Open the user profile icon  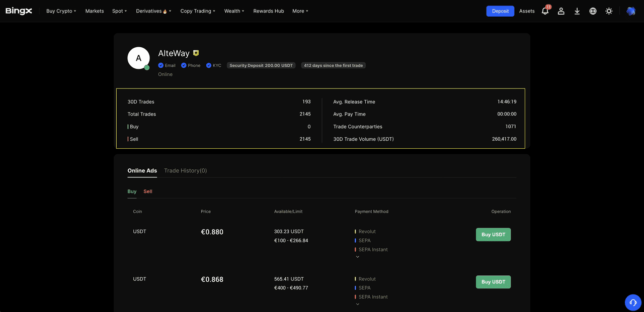561,11
